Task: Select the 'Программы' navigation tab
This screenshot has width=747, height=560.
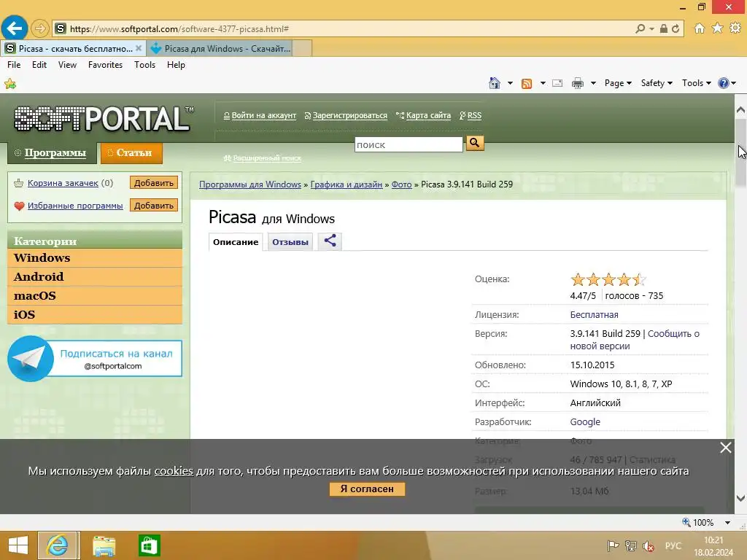Action: pyautogui.click(x=52, y=153)
